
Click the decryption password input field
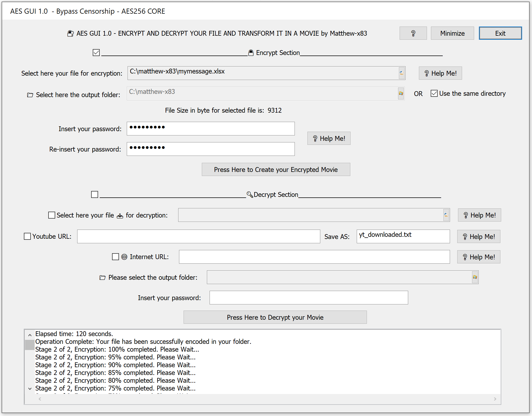[309, 298]
